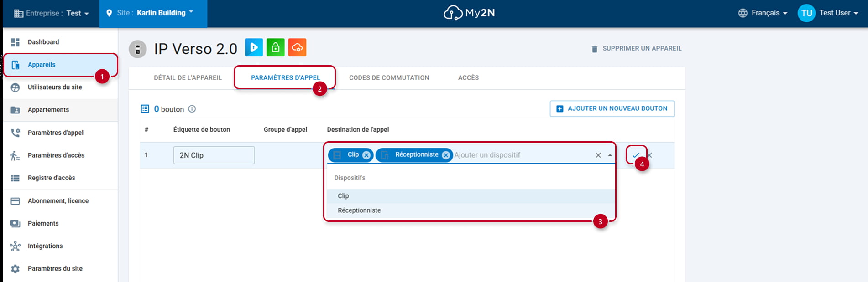Remove the Réceptionniste chip
This screenshot has height=282, width=868.
click(x=446, y=155)
